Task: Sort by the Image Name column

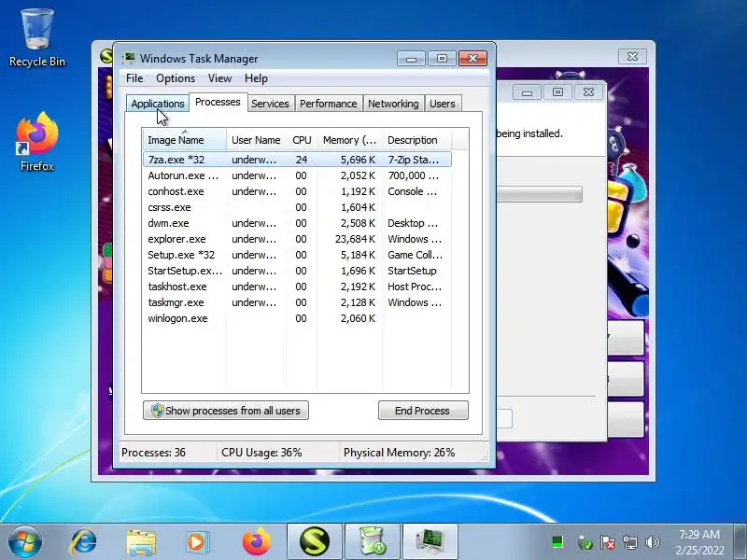Action: (x=184, y=140)
